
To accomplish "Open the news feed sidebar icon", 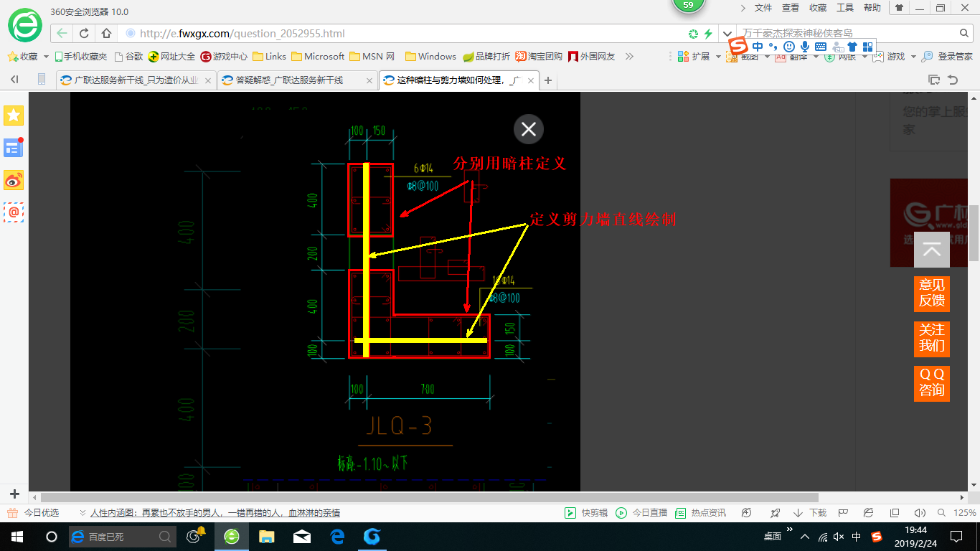I will (x=14, y=148).
